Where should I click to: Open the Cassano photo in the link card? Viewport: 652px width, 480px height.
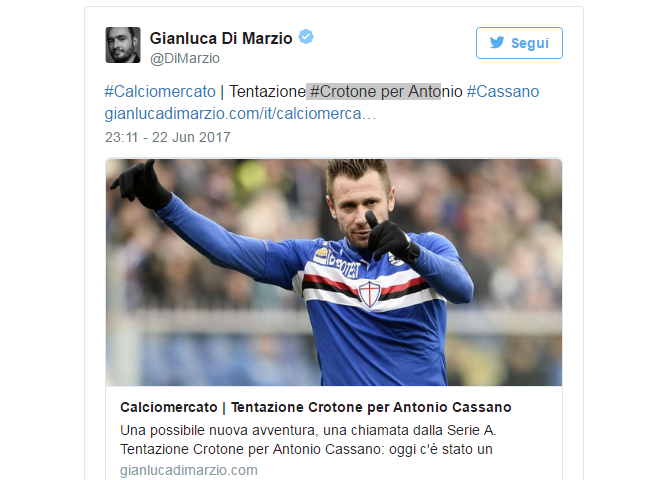pos(333,272)
